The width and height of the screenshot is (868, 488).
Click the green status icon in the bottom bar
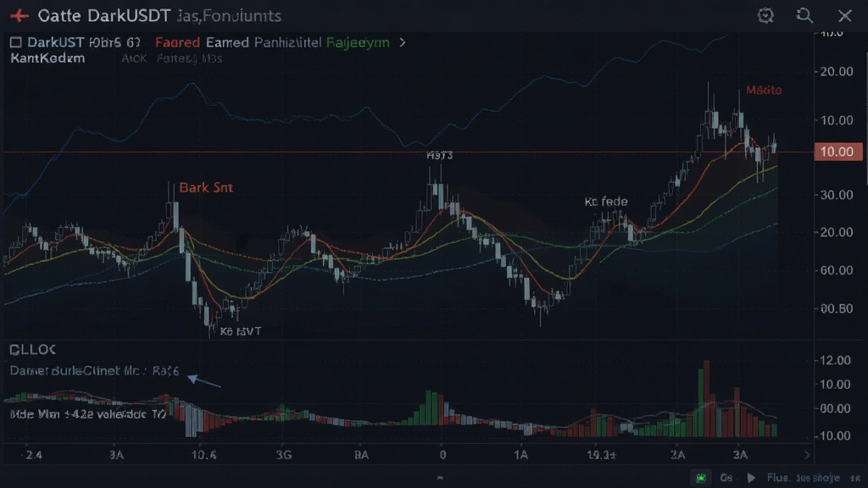(x=701, y=478)
